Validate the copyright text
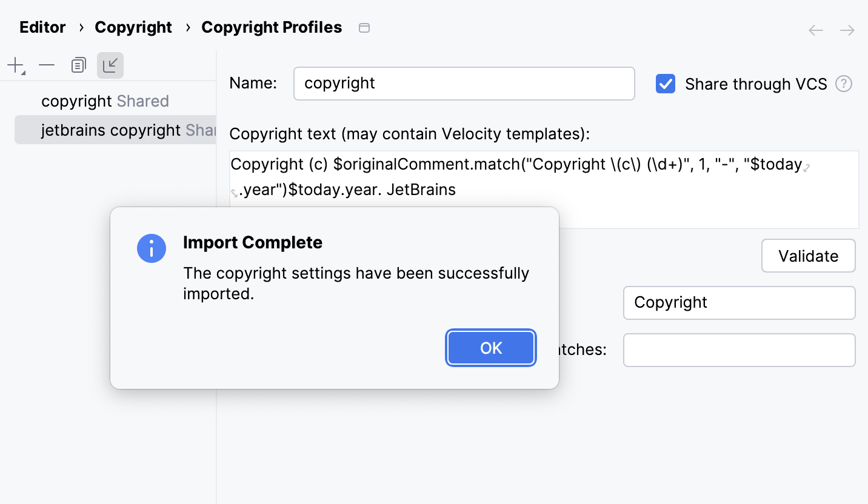 [x=808, y=256]
